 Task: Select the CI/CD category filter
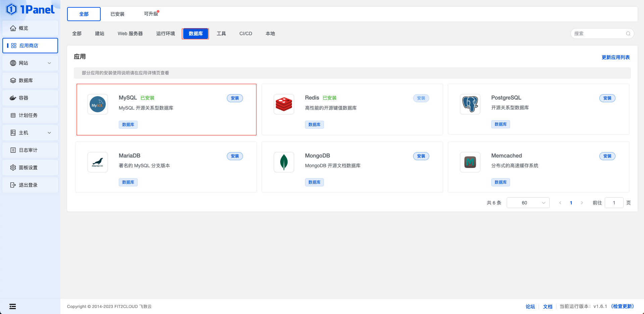[x=246, y=34]
